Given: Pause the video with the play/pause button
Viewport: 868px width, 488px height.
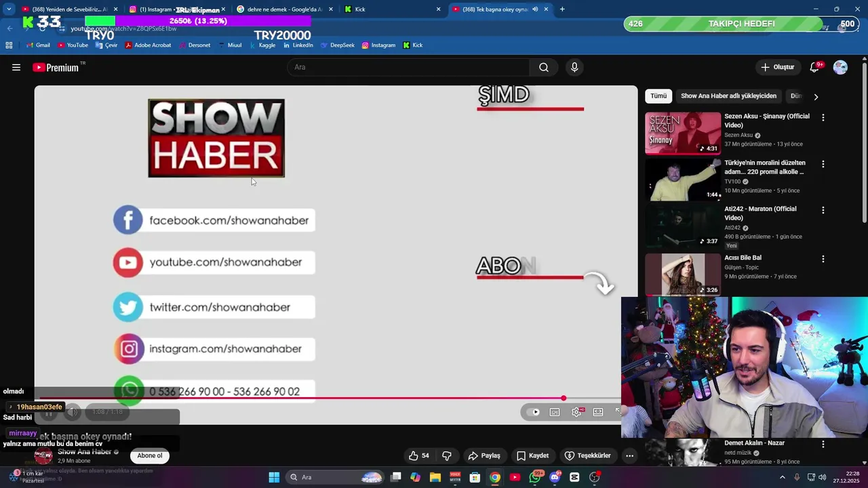Looking at the screenshot, I should 49,412.
